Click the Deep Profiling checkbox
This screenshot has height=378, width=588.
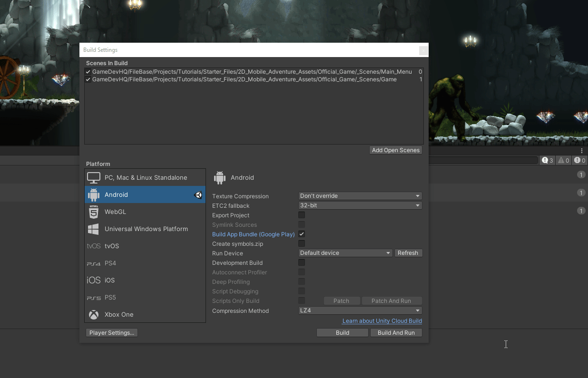[x=302, y=281]
